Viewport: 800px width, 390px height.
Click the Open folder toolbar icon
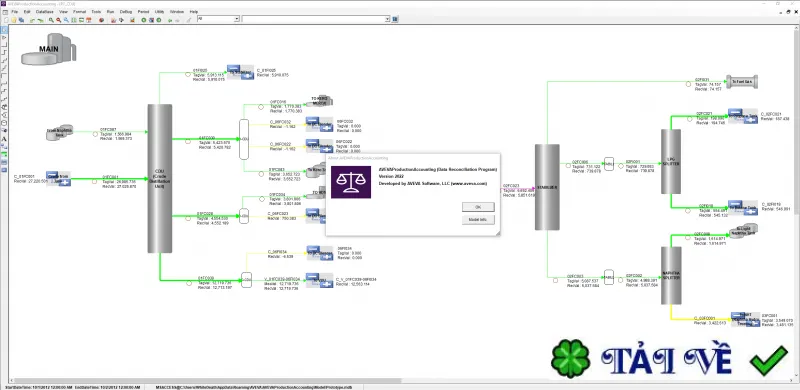click(x=14, y=20)
